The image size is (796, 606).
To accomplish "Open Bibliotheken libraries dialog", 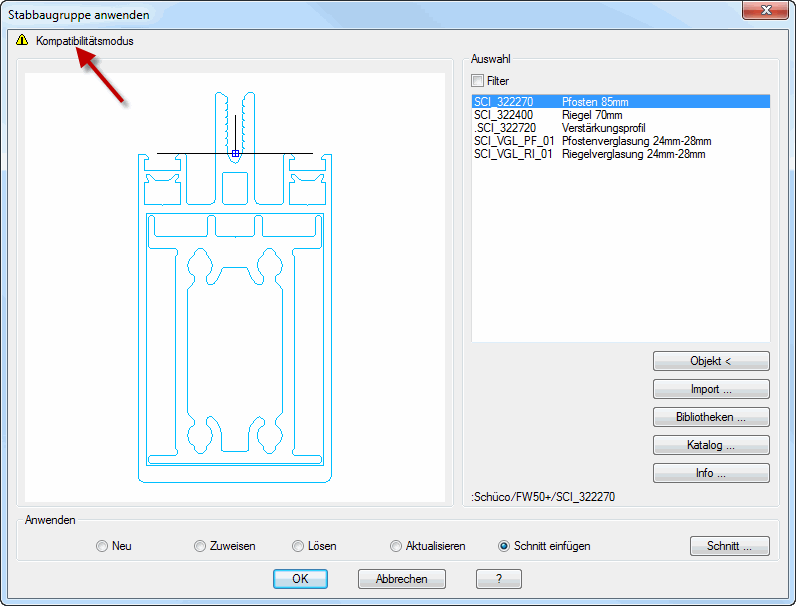I will point(711,417).
